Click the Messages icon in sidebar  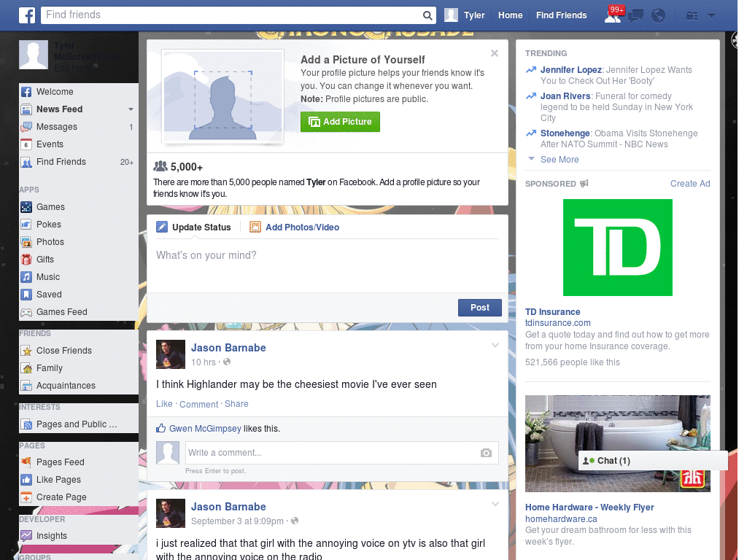26,127
